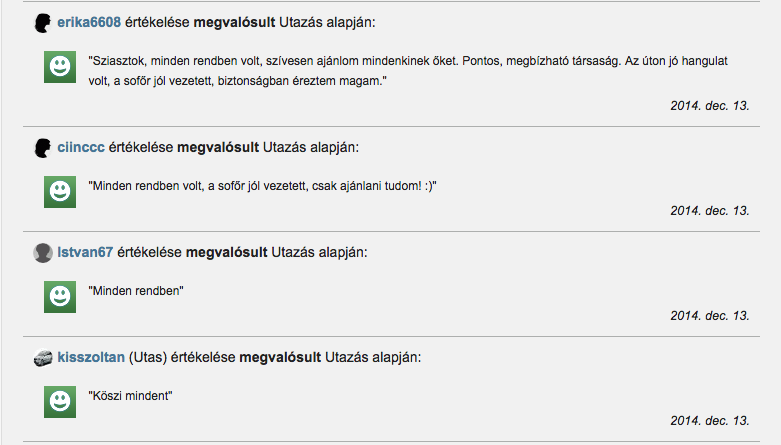Click the date under Istvan67's review
The width and height of the screenshot is (781, 445).
710,316
